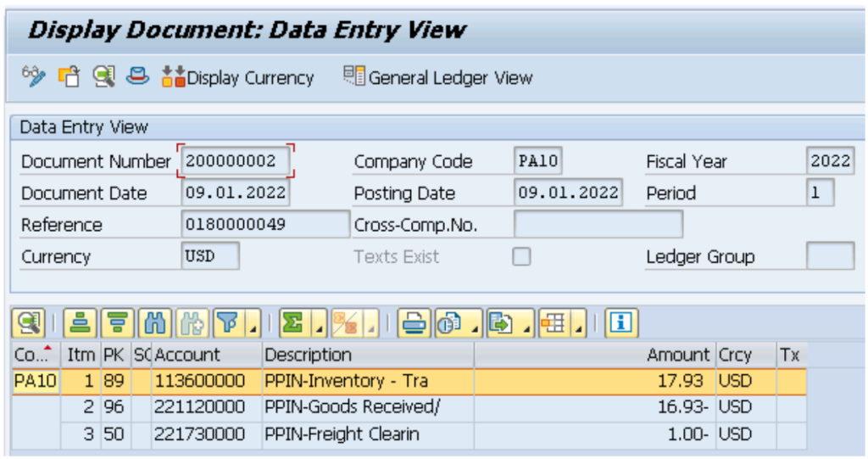This screenshot has width=868, height=459.
Task: Find next with binoculars-plus icon
Action: coord(192,323)
